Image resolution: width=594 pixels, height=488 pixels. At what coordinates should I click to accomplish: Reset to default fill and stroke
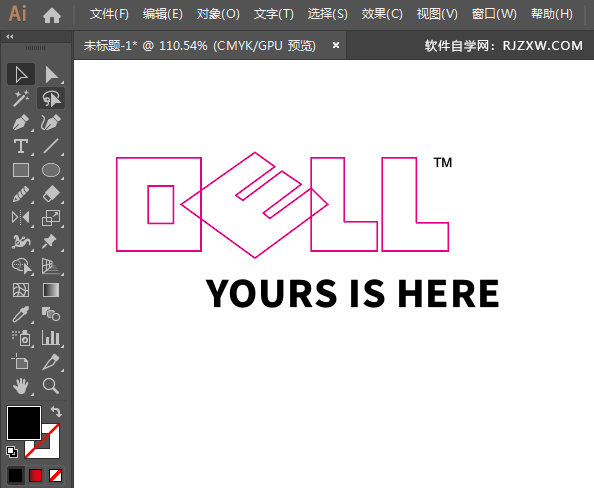coord(12,452)
